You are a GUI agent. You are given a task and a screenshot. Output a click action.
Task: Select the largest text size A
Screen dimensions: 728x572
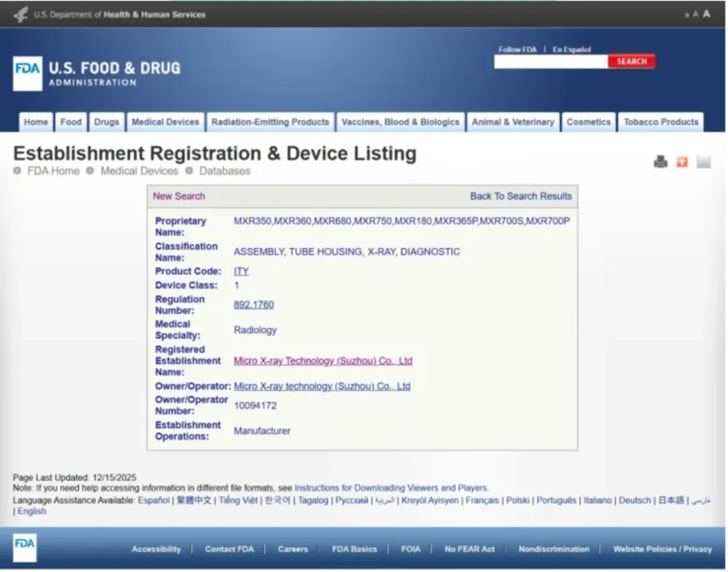[706, 14]
